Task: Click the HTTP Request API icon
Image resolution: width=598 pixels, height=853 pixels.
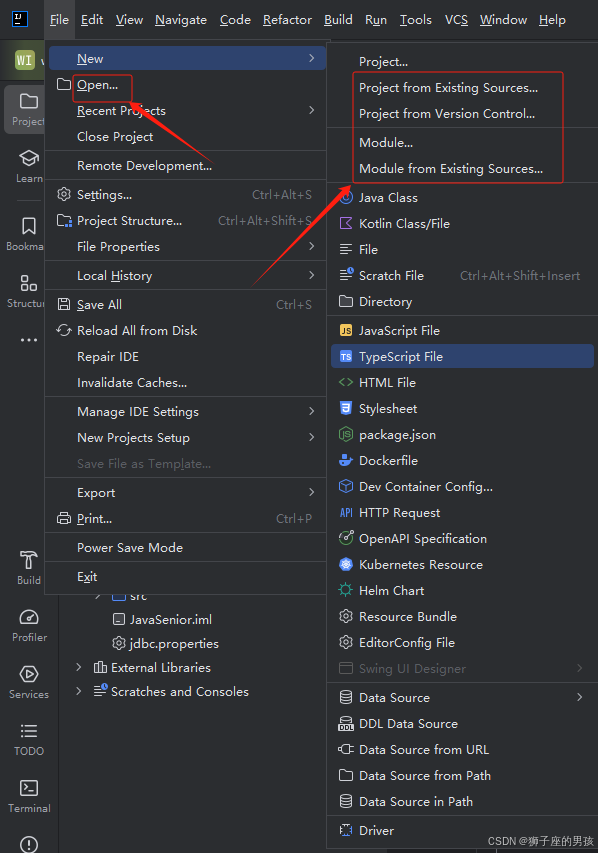Action: click(346, 512)
